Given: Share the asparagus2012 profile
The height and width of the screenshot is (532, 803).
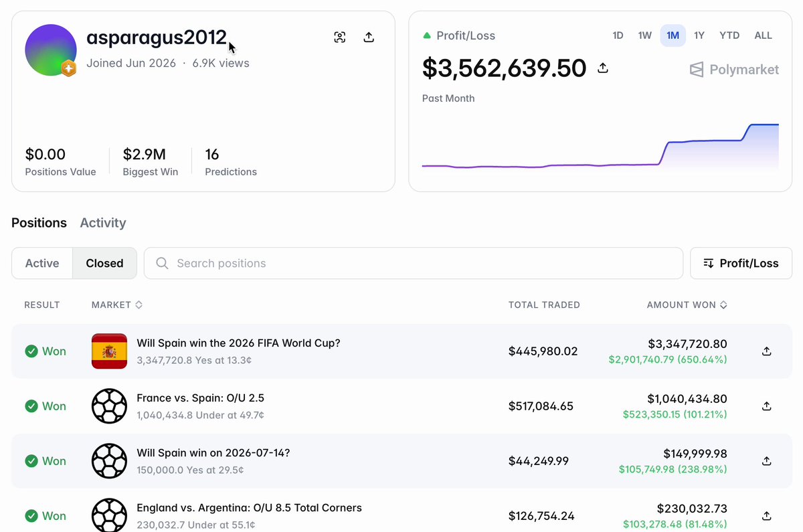Looking at the screenshot, I should pyautogui.click(x=369, y=37).
